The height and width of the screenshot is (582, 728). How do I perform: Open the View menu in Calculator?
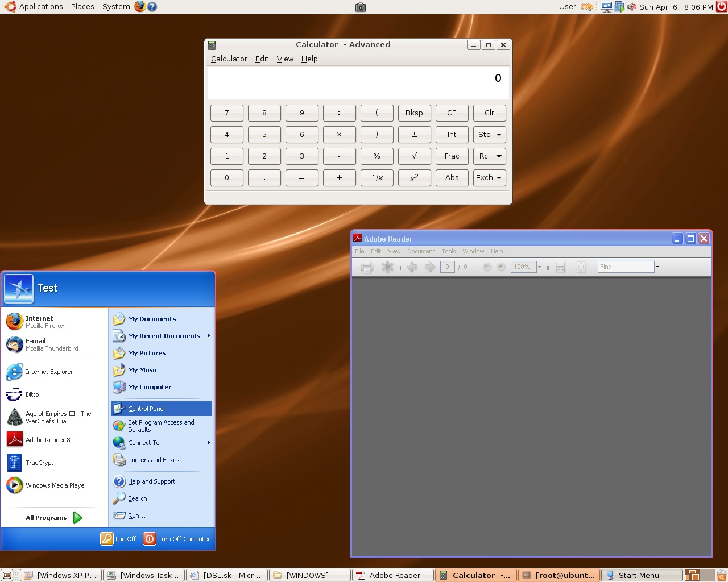tap(285, 59)
